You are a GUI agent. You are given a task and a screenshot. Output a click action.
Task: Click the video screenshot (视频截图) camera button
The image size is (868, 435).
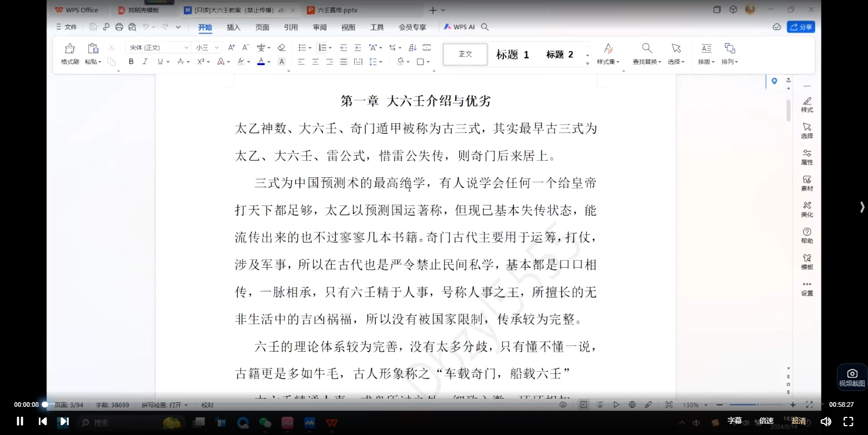click(852, 377)
